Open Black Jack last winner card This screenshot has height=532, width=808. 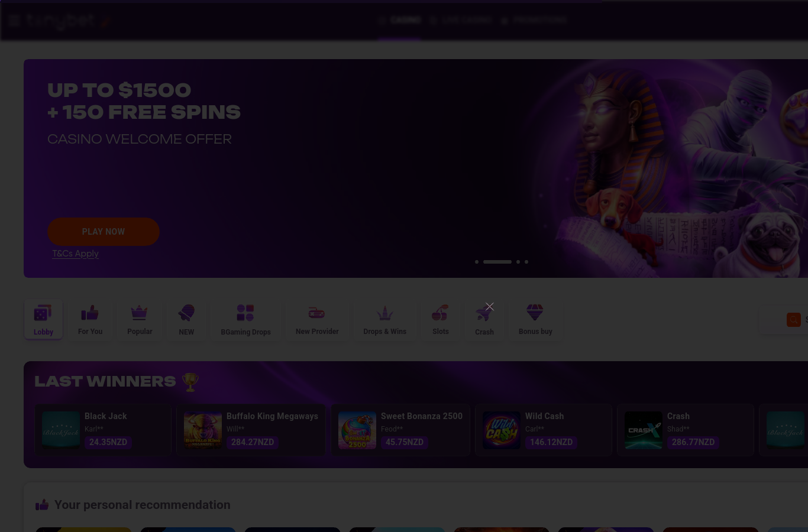click(103, 430)
